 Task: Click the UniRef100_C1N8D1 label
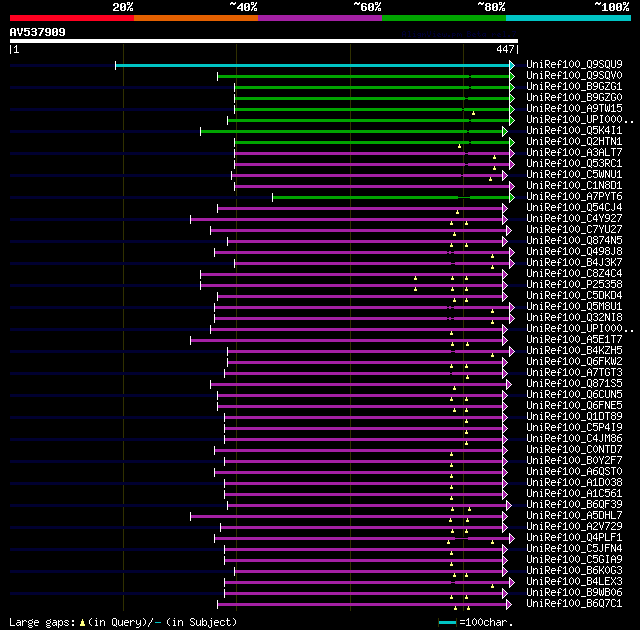(574, 185)
